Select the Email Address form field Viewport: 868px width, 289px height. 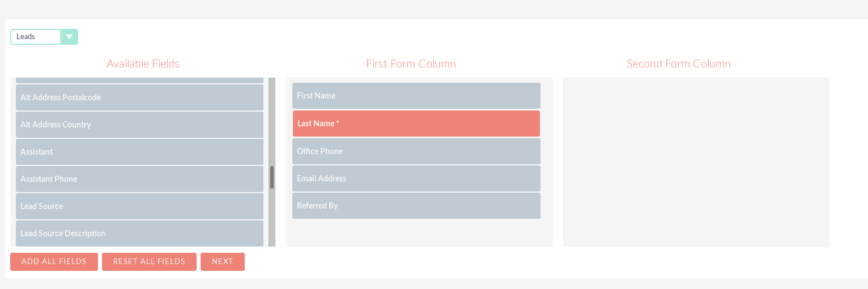[416, 178]
